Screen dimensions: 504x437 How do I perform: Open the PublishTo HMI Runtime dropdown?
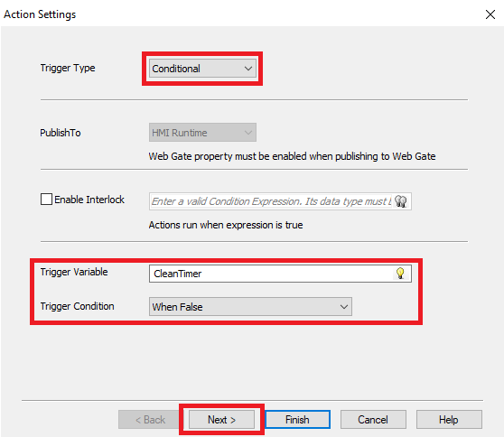202,133
